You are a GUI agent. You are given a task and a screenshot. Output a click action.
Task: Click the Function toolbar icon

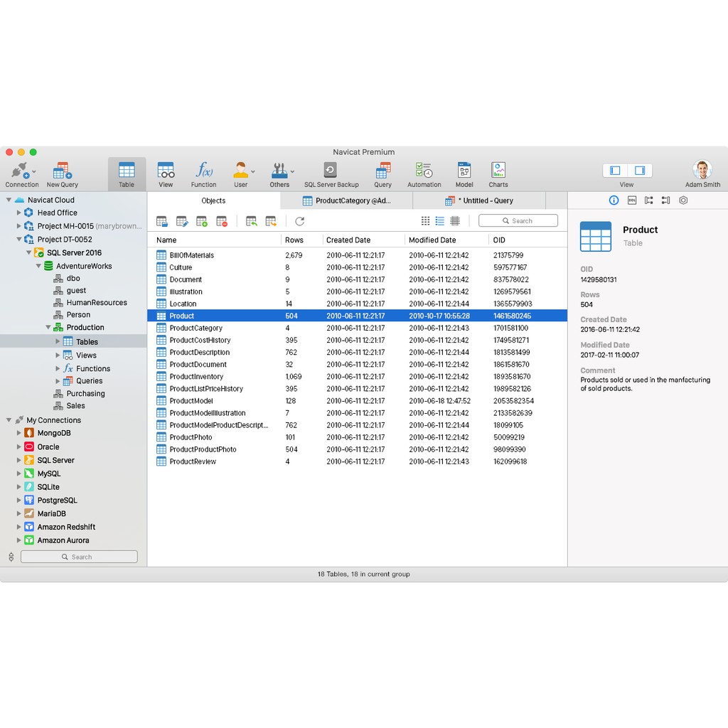[x=203, y=174]
